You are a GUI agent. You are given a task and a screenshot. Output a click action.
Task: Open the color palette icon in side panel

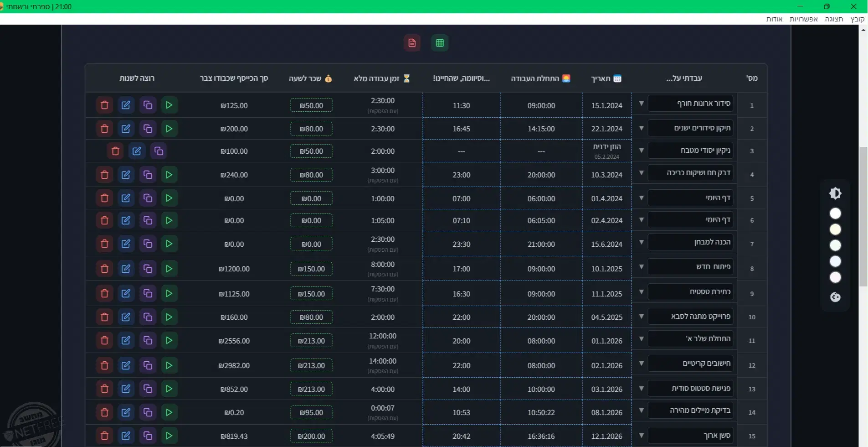tap(835, 297)
